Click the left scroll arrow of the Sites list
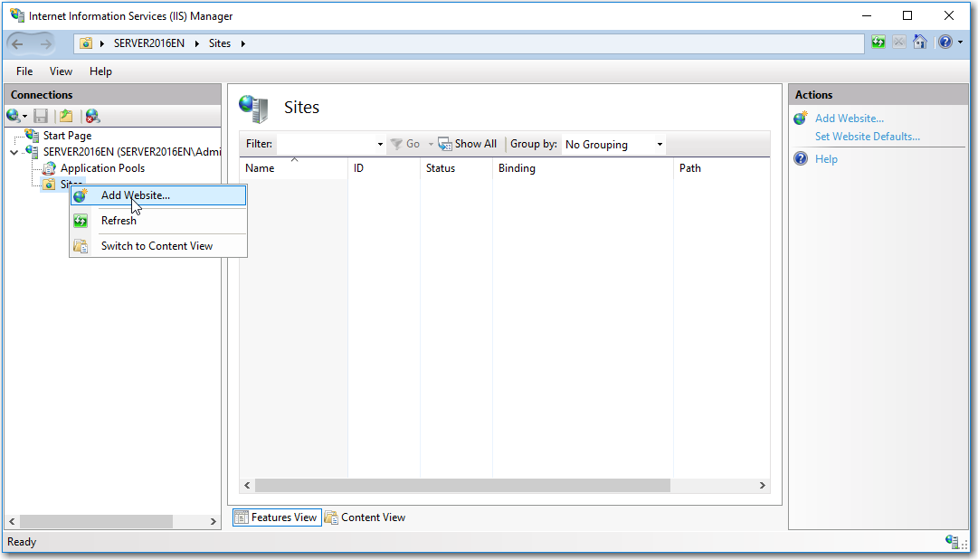Viewport: 978px width, 560px height. tap(248, 485)
